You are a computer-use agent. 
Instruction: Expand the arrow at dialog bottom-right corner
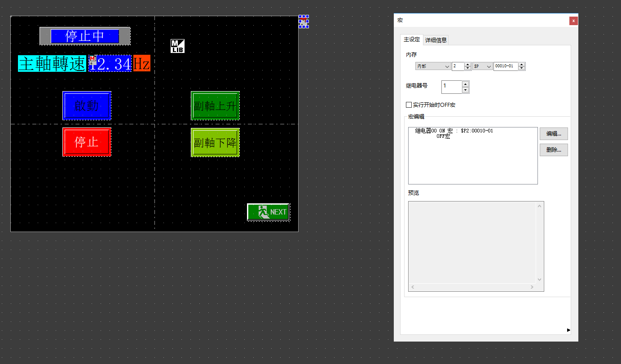click(x=568, y=330)
